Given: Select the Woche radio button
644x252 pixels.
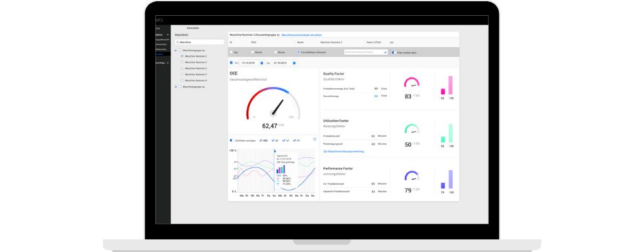Looking at the screenshot, I should coord(253,52).
